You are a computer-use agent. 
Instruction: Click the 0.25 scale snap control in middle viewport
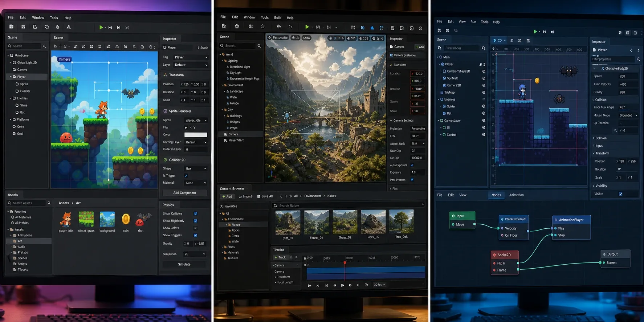364,38
